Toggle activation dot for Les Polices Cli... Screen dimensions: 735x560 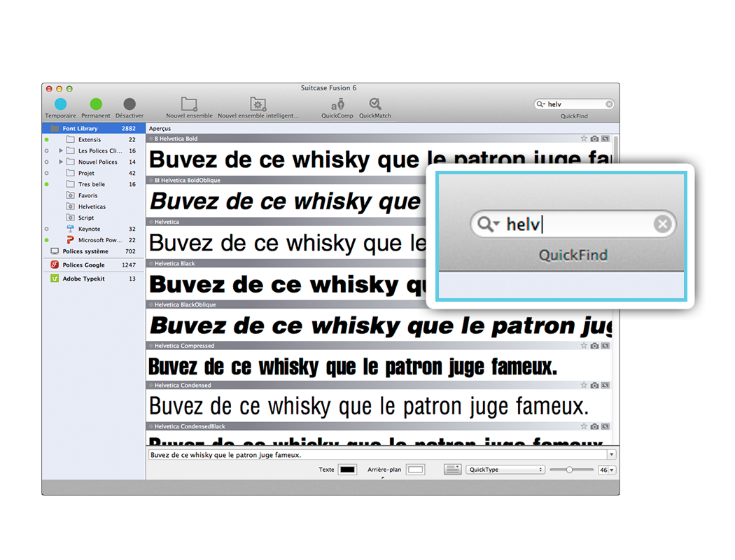pos(46,151)
